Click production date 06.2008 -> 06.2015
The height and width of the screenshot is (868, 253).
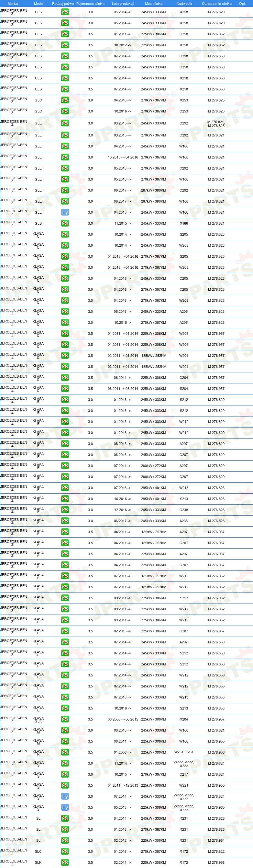click(x=123, y=720)
